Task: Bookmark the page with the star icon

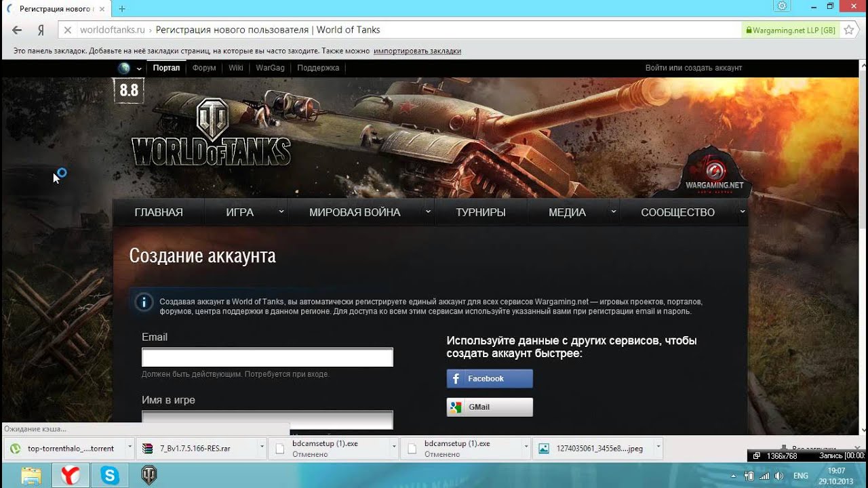Action: click(848, 30)
